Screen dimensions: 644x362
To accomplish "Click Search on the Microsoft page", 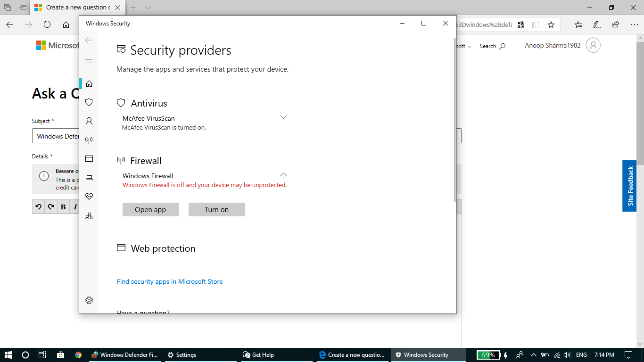I will pyautogui.click(x=492, y=46).
